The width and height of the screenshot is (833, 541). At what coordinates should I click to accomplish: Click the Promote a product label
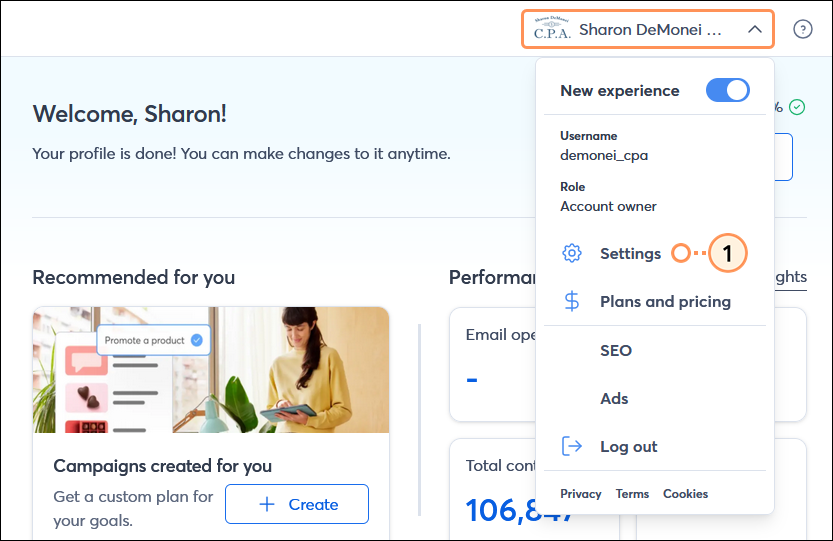coord(144,340)
